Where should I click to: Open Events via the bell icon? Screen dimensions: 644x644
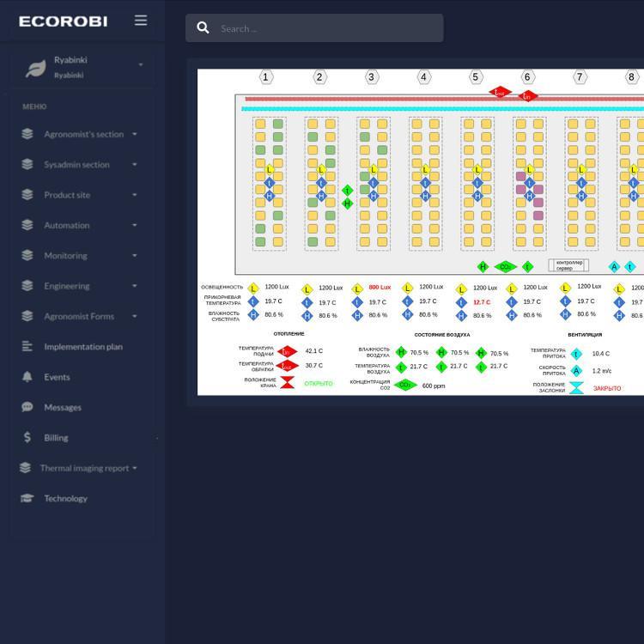tap(27, 377)
